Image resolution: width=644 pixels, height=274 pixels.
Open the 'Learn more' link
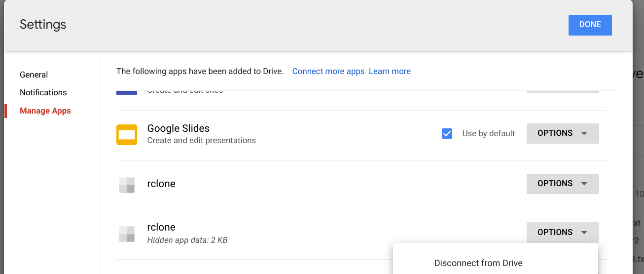(x=390, y=71)
